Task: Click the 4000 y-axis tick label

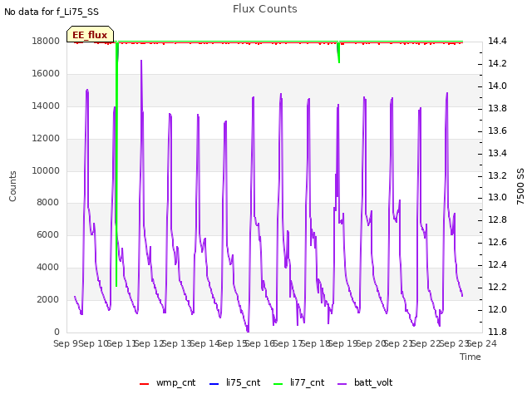Action: coord(48,268)
